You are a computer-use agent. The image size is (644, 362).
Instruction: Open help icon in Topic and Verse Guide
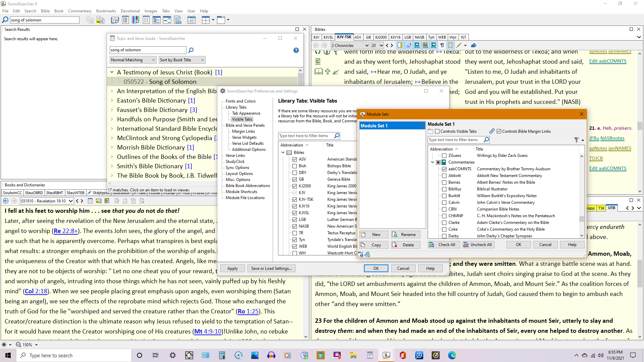click(x=296, y=50)
